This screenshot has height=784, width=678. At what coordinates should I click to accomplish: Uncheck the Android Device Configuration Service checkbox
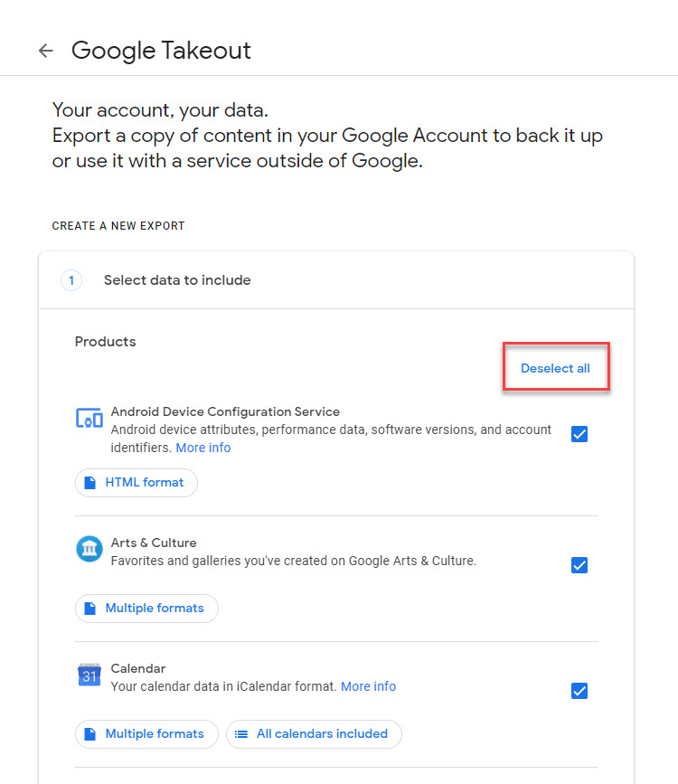(x=579, y=434)
